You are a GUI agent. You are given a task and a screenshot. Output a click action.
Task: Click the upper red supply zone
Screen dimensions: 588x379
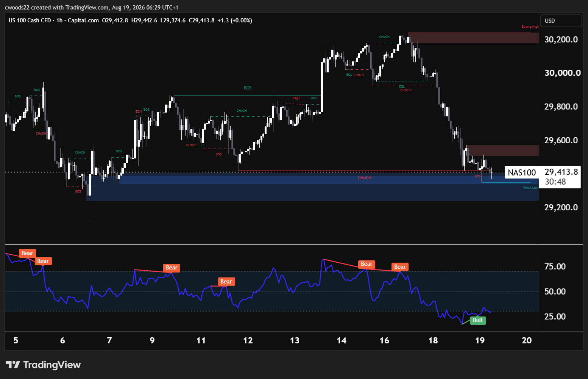(x=473, y=38)
